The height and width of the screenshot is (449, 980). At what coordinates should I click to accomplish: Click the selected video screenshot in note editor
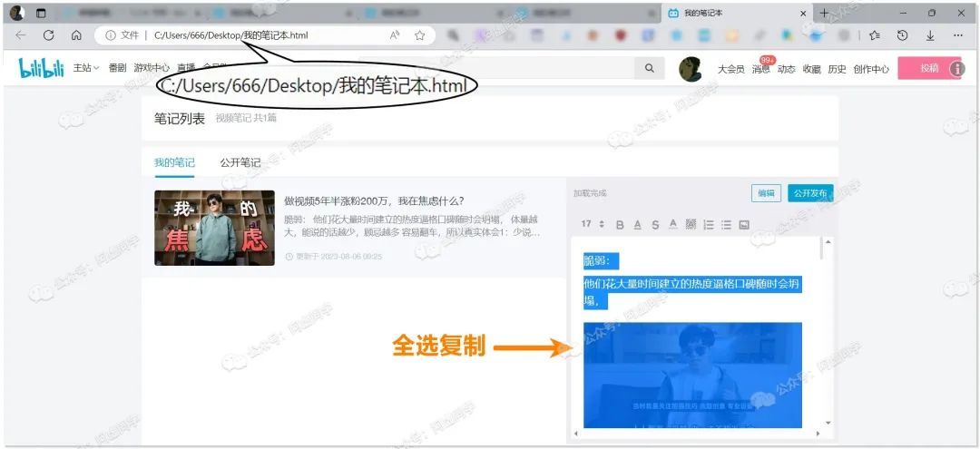click(x=692, y=376)
